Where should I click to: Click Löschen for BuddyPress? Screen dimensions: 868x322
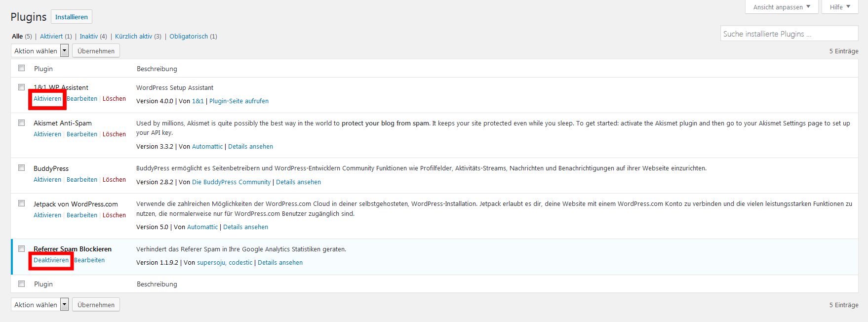click(114, 180)
